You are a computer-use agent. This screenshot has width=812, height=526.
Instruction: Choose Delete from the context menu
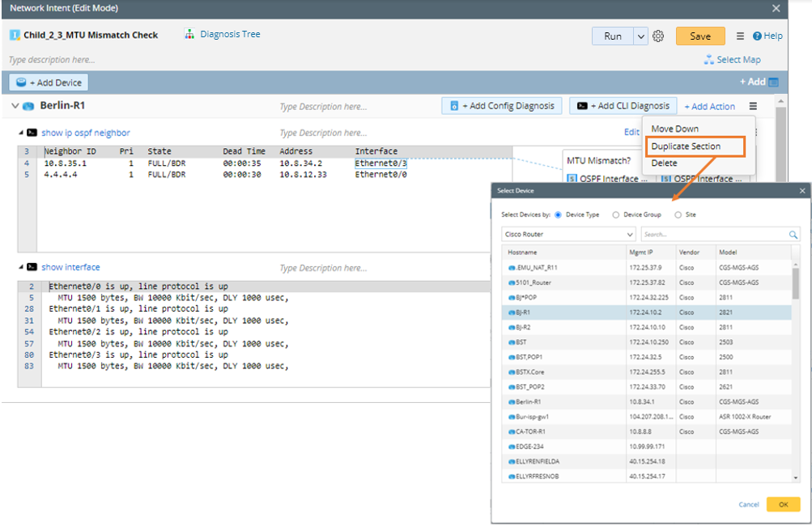coord(664,163)
